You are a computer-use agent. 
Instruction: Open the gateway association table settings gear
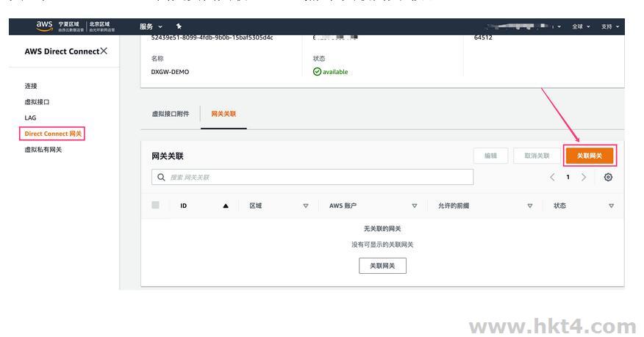point(608,177)
